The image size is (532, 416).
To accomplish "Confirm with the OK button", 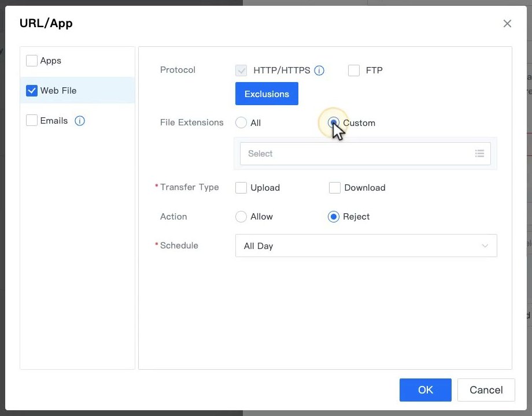I will coord(426,390).
